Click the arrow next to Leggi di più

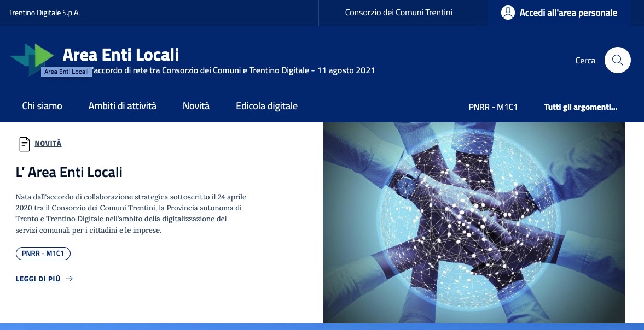69,279
